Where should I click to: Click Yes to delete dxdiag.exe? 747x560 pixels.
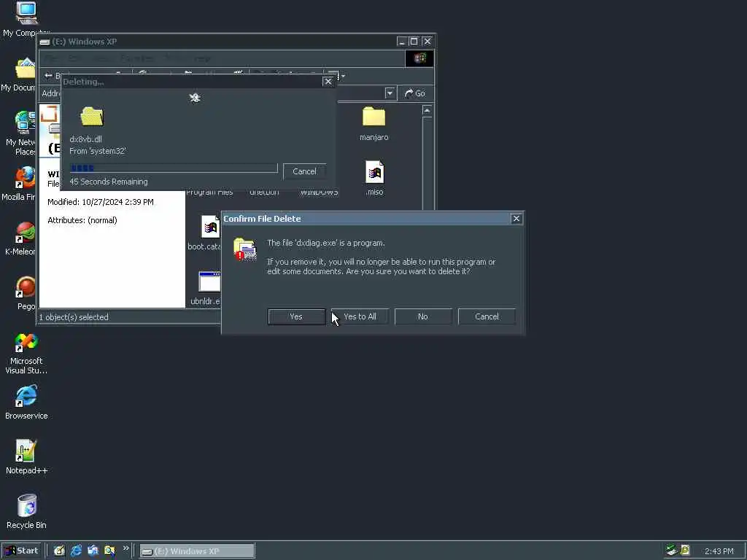(296, 316)
